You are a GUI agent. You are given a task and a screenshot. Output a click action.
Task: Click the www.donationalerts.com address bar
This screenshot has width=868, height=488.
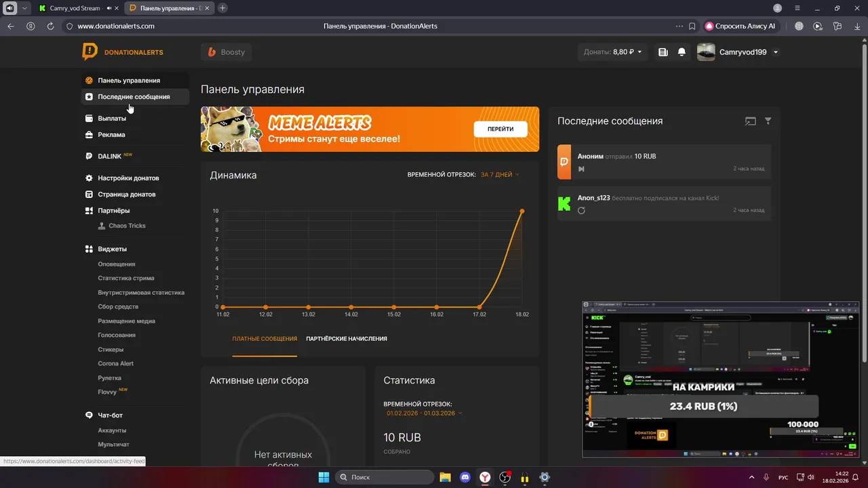click(x=116, y=26)
